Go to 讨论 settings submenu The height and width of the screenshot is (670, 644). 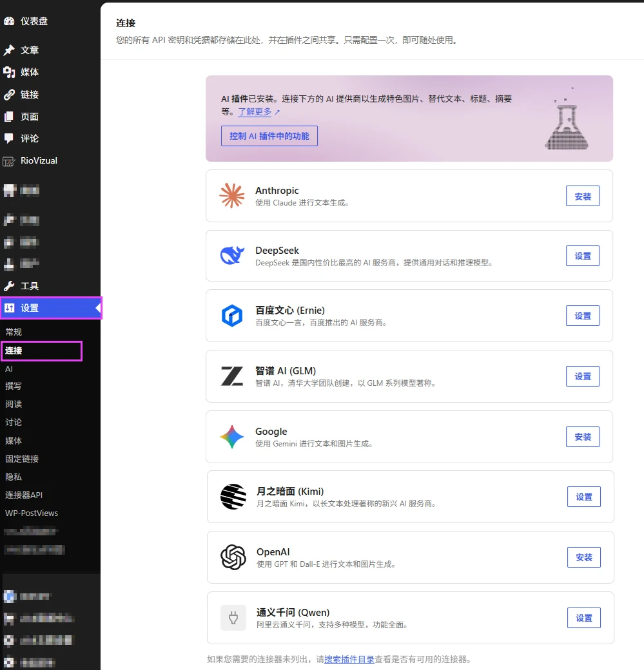[14, 422]
